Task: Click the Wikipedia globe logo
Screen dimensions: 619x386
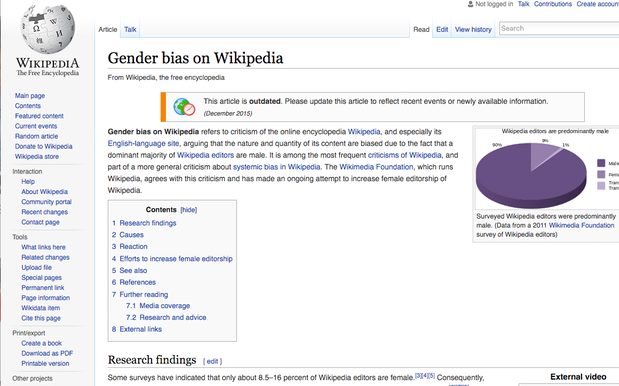Action: 47,28
